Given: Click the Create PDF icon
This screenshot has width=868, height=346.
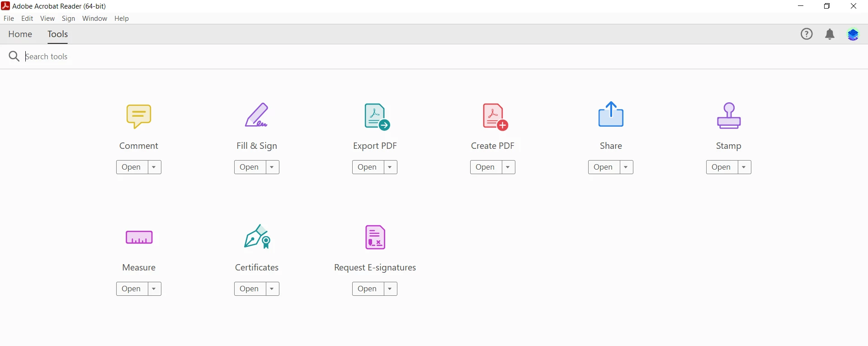Looking at the screenshot, I should (495, 117).
